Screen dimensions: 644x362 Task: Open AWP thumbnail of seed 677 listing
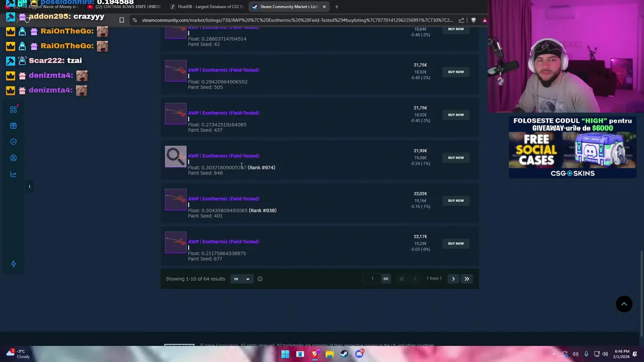click(176, 242)
